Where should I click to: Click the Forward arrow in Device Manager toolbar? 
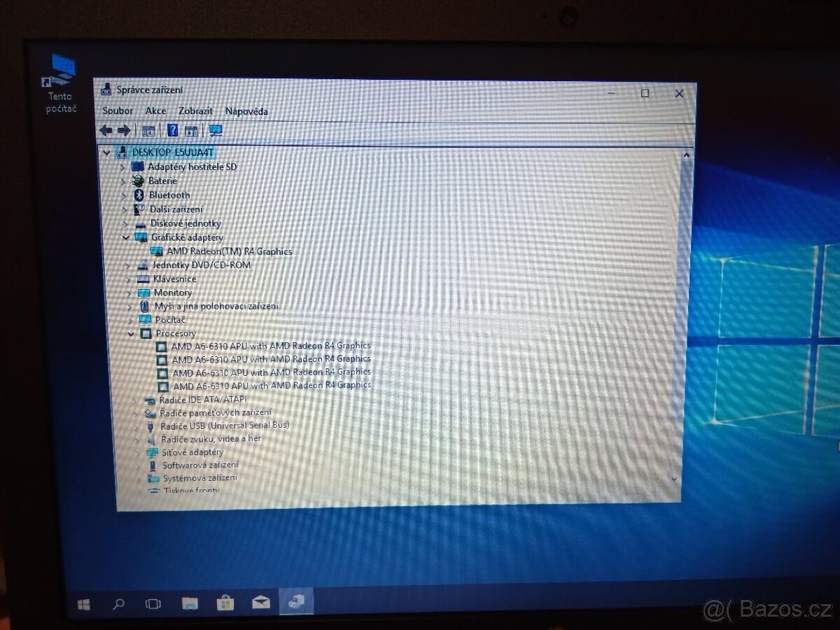pos(124,130)
